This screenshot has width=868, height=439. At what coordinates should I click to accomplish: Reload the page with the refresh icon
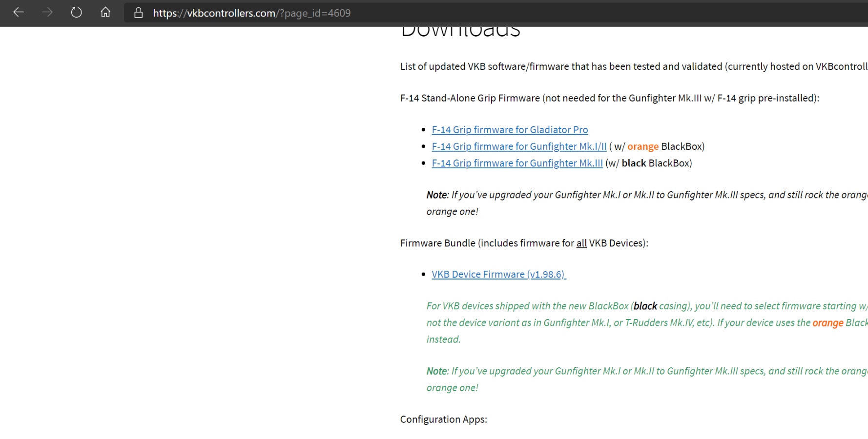pos(76,13)
